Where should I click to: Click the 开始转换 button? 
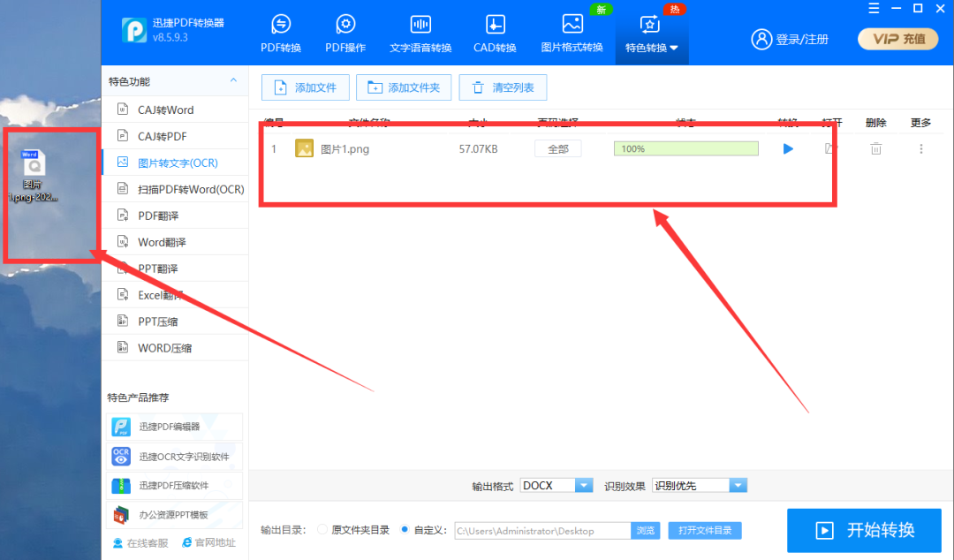[x=865, y=530]
